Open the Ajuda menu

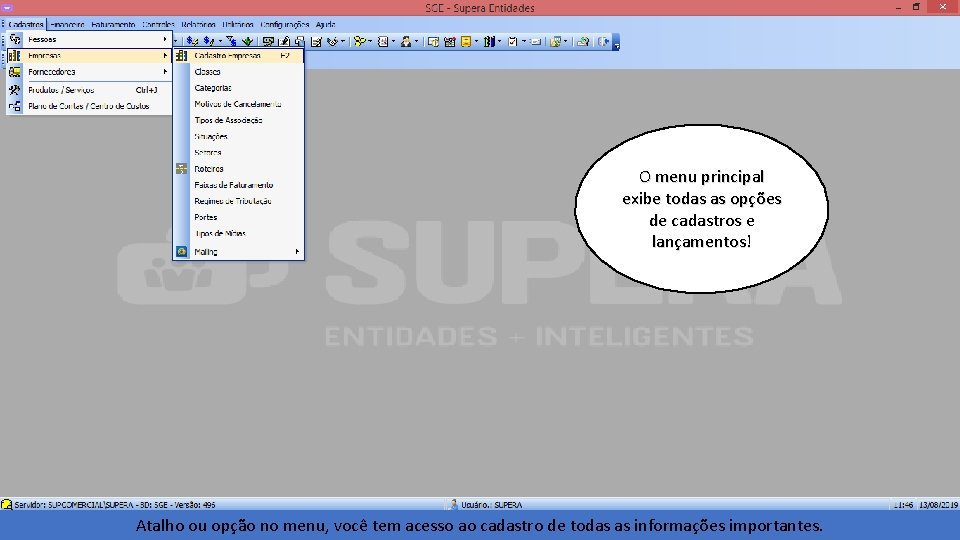(x=326, y=24)
